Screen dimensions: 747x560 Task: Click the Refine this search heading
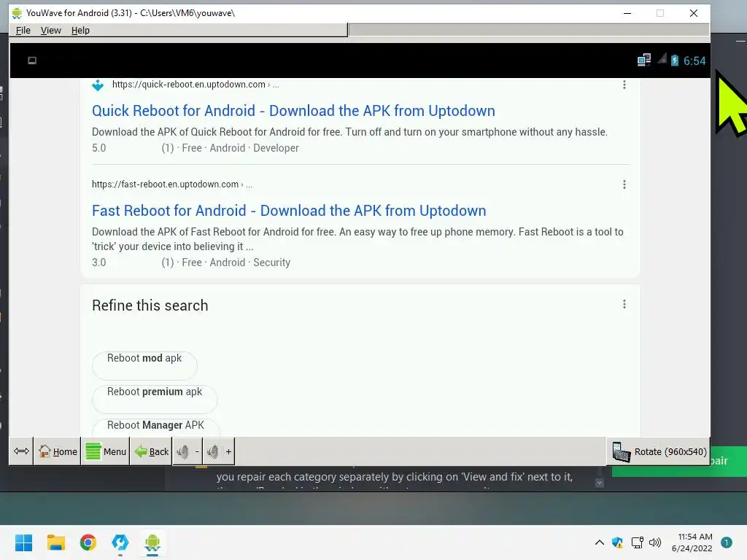pyautogui.click(x=150, y=306)
